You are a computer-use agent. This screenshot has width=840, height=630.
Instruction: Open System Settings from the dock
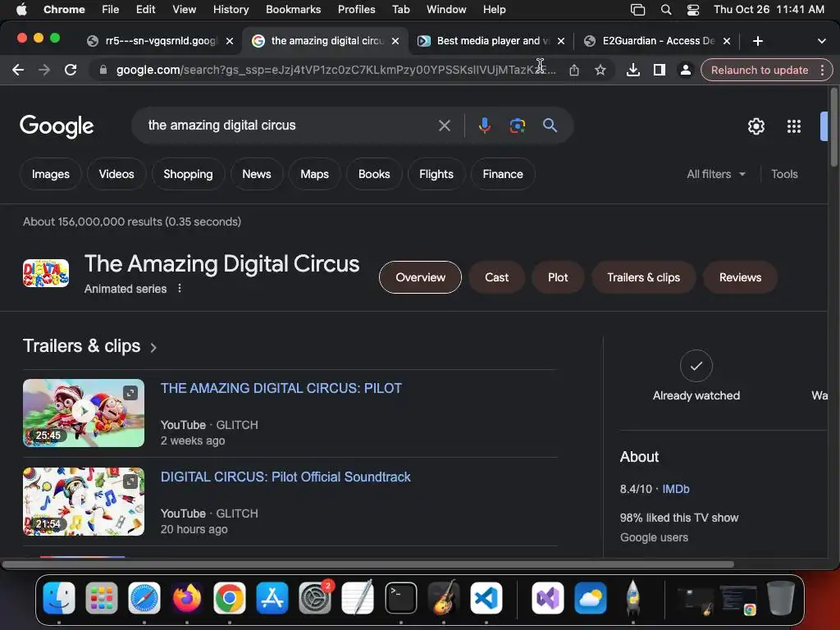315,598
